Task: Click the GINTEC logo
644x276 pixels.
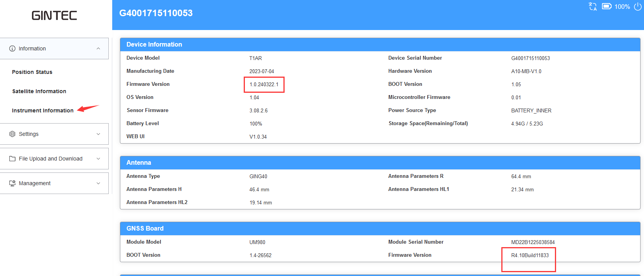Action: pos(54,15)
